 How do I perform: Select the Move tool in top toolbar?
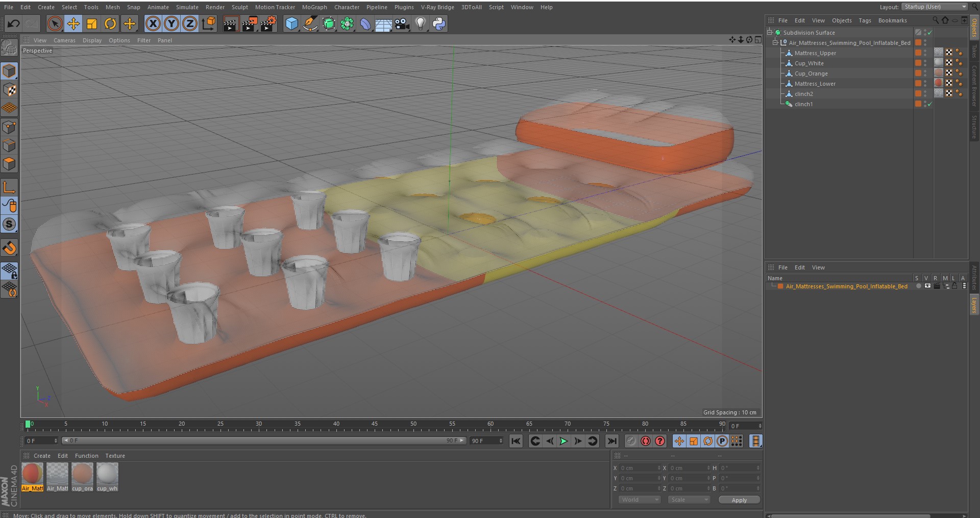(73, 23)
